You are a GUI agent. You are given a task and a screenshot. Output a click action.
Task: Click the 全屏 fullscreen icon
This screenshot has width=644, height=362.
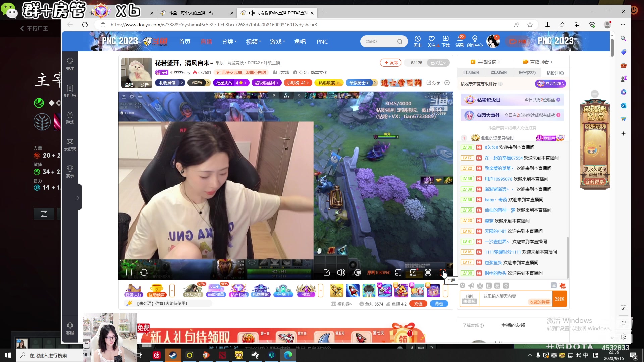point(443,273)
